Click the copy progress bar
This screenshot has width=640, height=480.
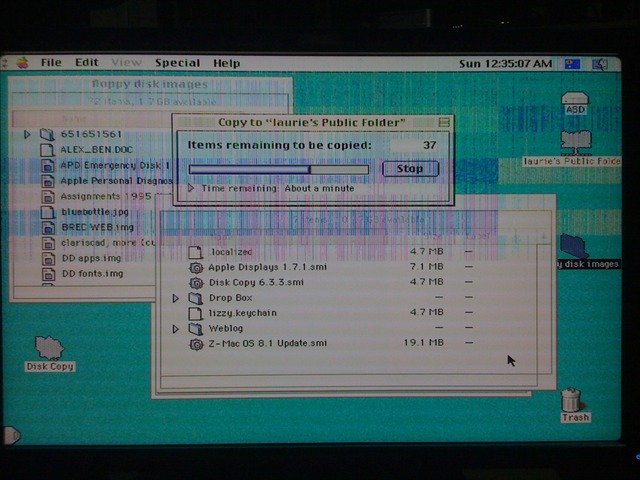point(279,169)
